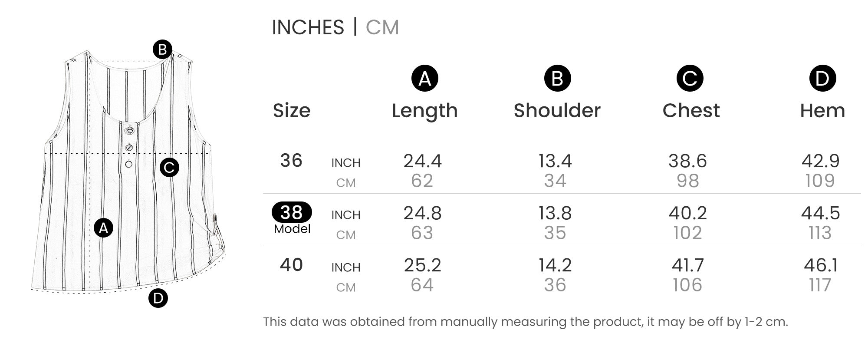Viewport: 868px width, 350px height.
Task: Click marker B at the sketch shoulder
Action: 162,50
